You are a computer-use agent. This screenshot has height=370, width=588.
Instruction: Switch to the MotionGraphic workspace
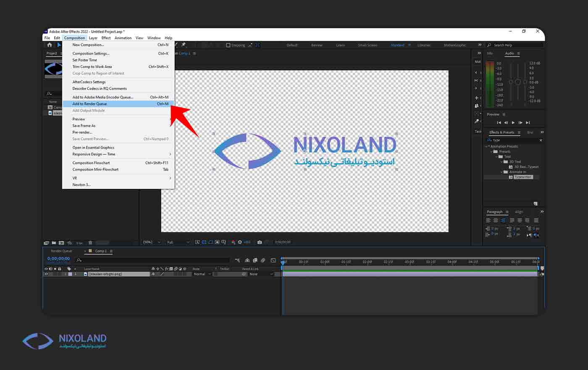[x=455, y=45]
